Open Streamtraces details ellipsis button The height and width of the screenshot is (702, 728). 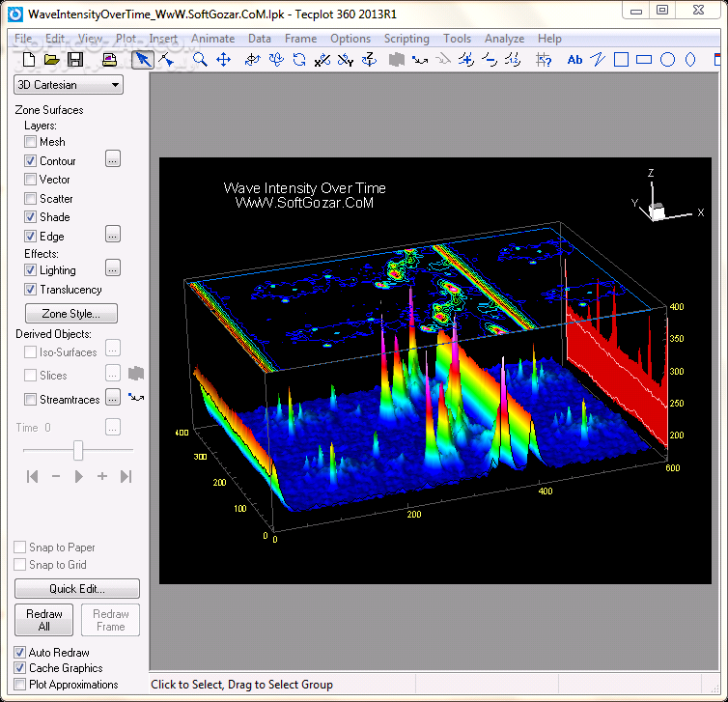coord(113,398)
